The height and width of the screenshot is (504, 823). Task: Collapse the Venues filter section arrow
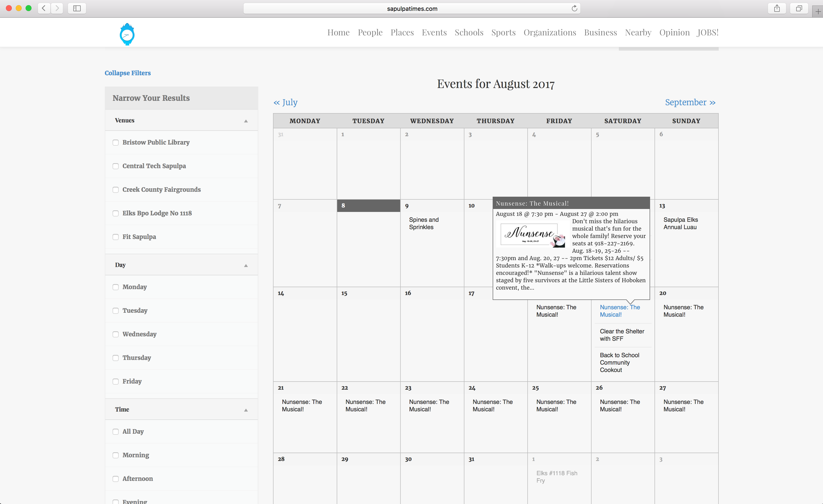tap(246, 121)
